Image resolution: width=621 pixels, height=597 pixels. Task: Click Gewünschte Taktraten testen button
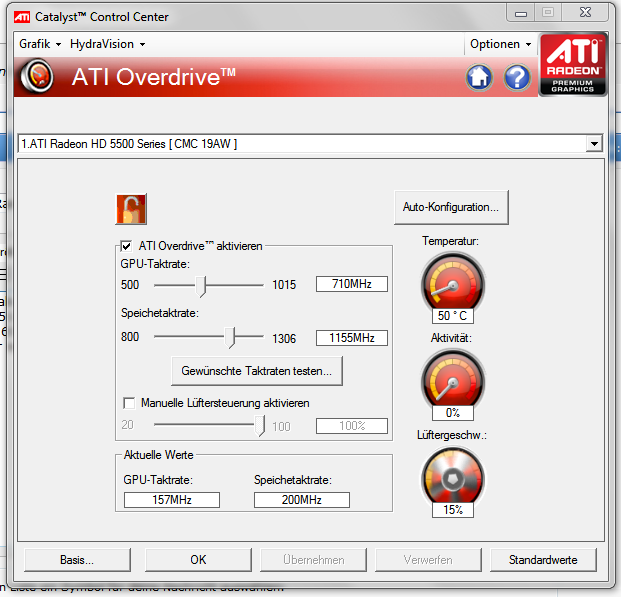point(257,371)
